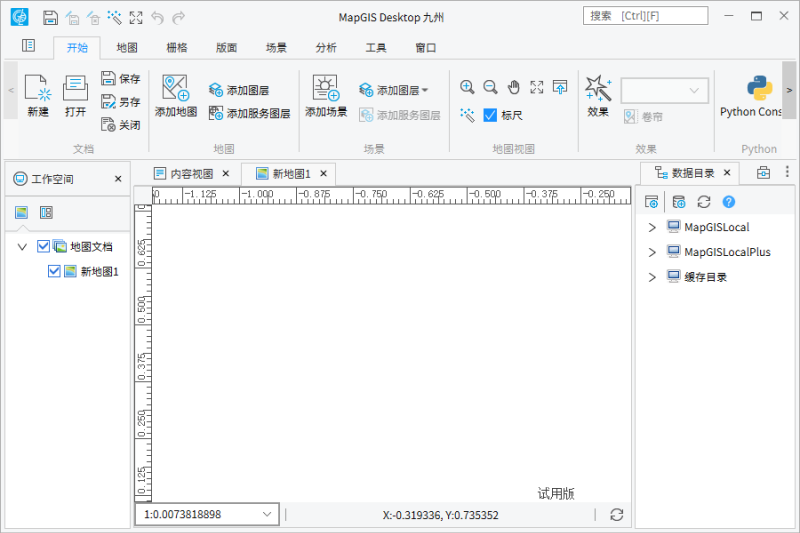Click refresh icon in bottom status bar

(x=617, y=514)
